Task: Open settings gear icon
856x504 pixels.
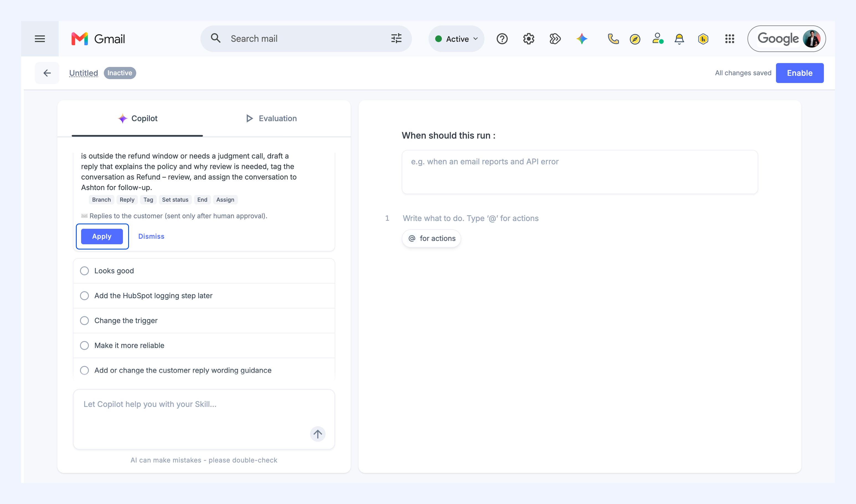Action: coord(528,39)
